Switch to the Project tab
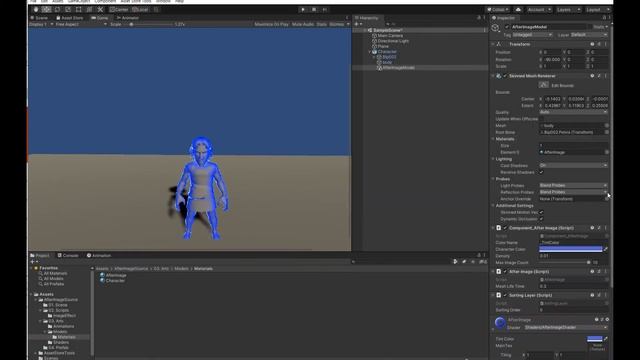Image resolution: width=640 pixels, height=360 pixels. pos(40,256)
